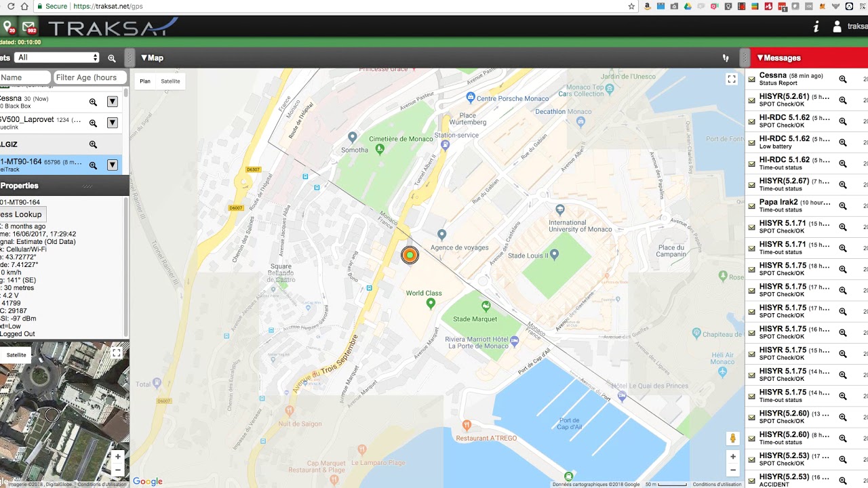This screenshot has height=488, width=868.
Task: Open the map pin alerts icon in header
Action: coord(8,27)
